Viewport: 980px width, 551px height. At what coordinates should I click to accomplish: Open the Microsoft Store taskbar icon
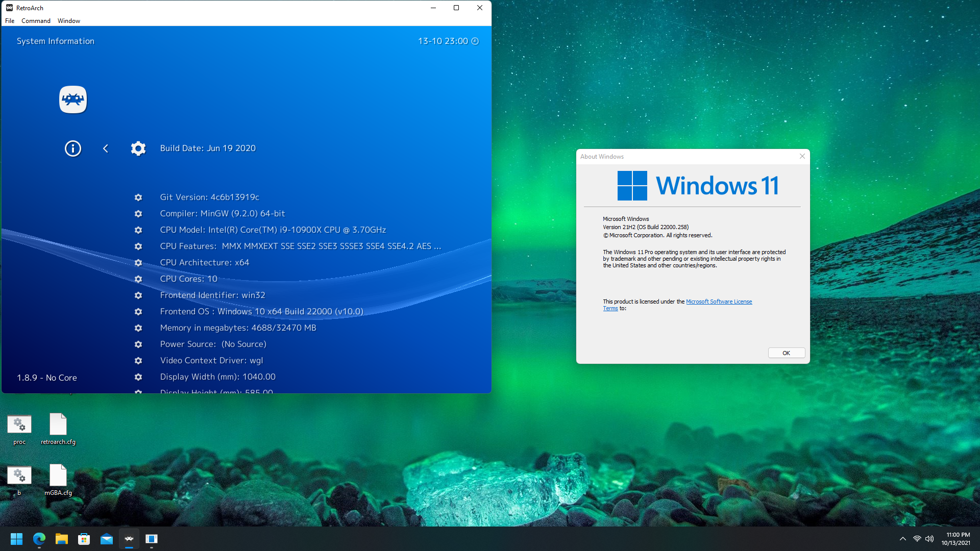click(84, 539)
